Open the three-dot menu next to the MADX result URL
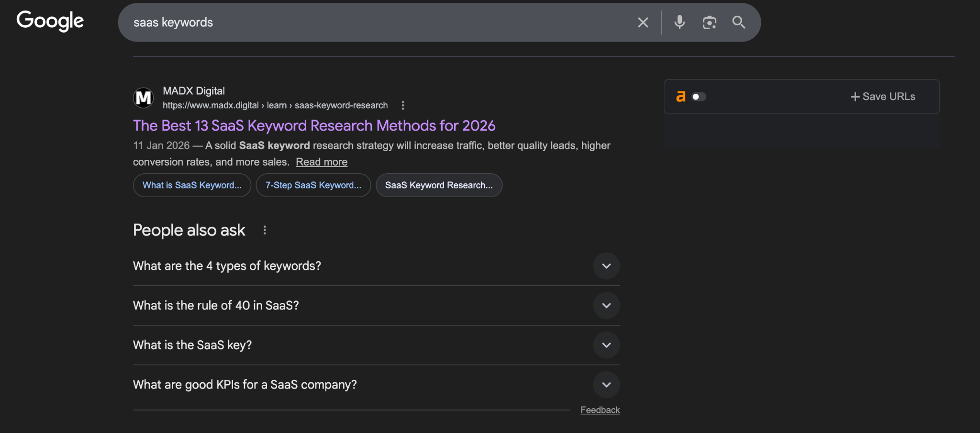Screen dimensions: 980x433 (x=402, y=105)
